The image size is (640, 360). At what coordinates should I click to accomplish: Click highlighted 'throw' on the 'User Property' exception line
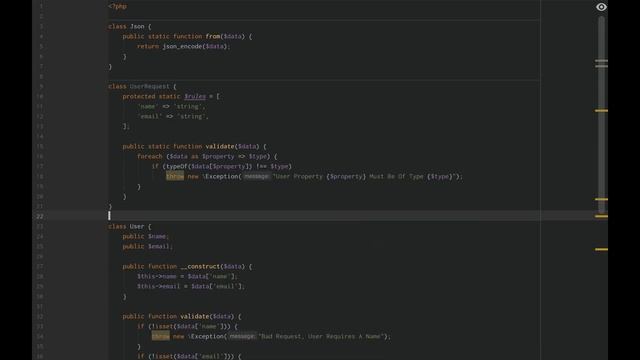(175, 176)
